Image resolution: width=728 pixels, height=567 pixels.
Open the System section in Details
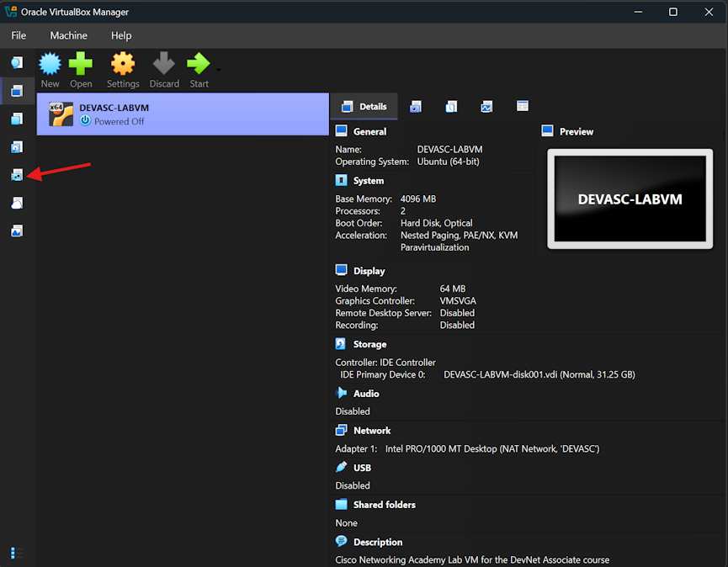pyautogui.click(x=368, y=180)
